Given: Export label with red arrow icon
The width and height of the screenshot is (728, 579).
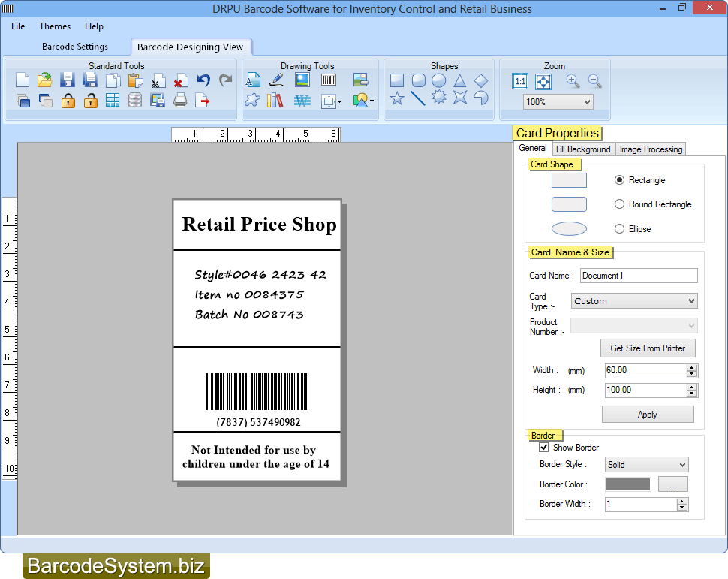Looking at the screenshot, I should [203, 101].
